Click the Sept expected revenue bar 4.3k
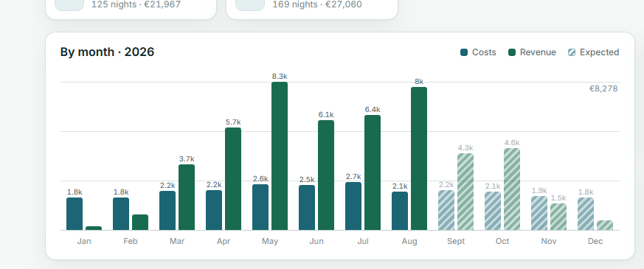This screenshot has width=644, height=269. pos(465,192)
